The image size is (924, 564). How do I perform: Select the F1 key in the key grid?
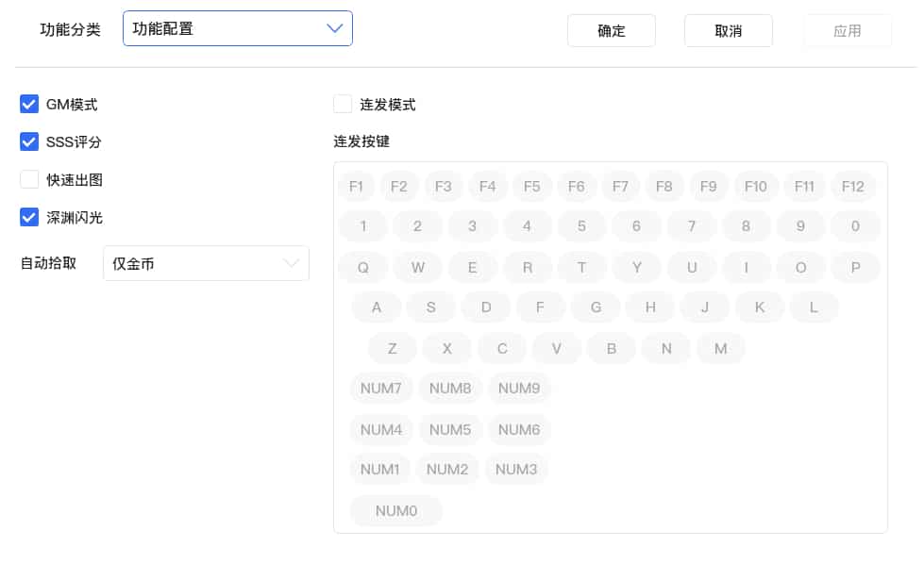click(356, 186)
